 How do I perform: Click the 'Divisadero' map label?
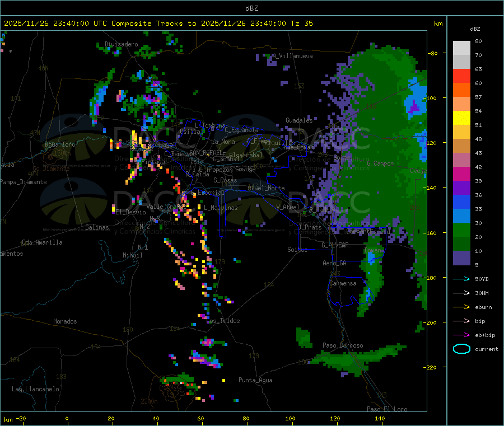121,44
